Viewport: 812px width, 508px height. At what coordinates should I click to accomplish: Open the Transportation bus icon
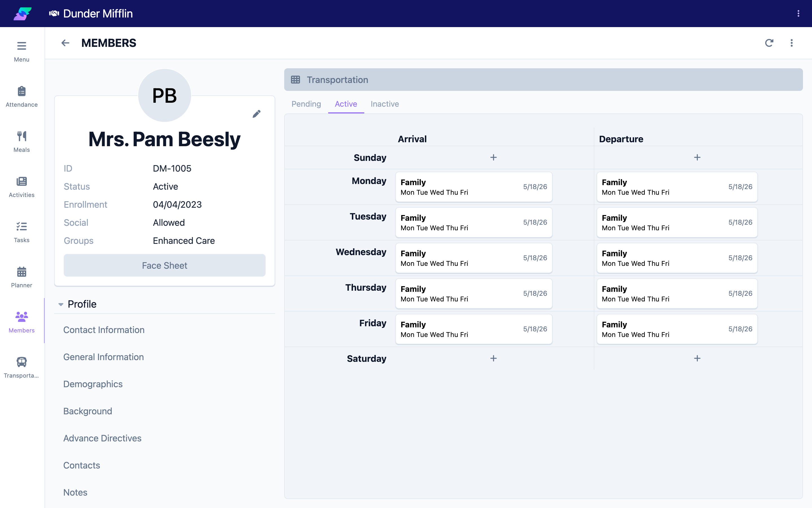pyautogui.click(x=21, y=362)
